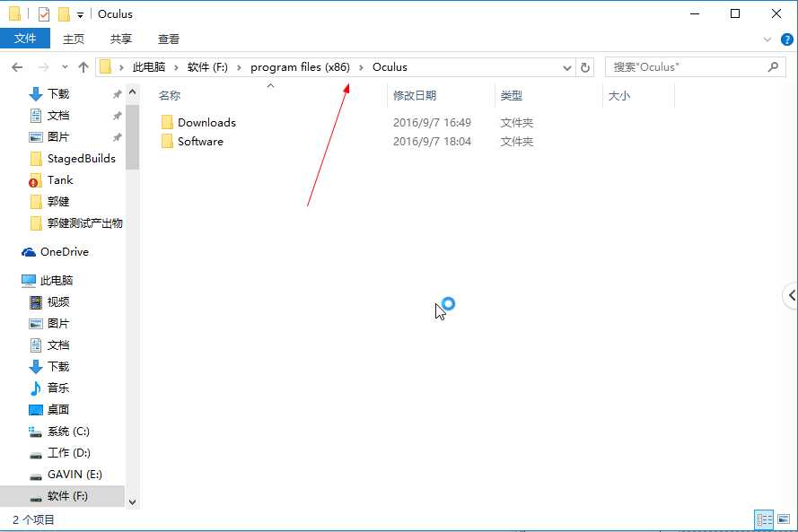Click quick access properties icon in title bar

[44, 14]
